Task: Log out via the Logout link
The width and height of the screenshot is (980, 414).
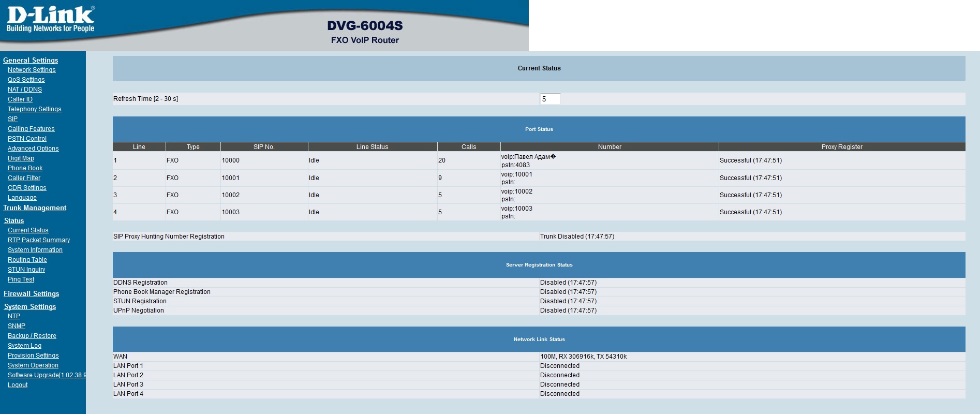Action: tap(18, 385)
